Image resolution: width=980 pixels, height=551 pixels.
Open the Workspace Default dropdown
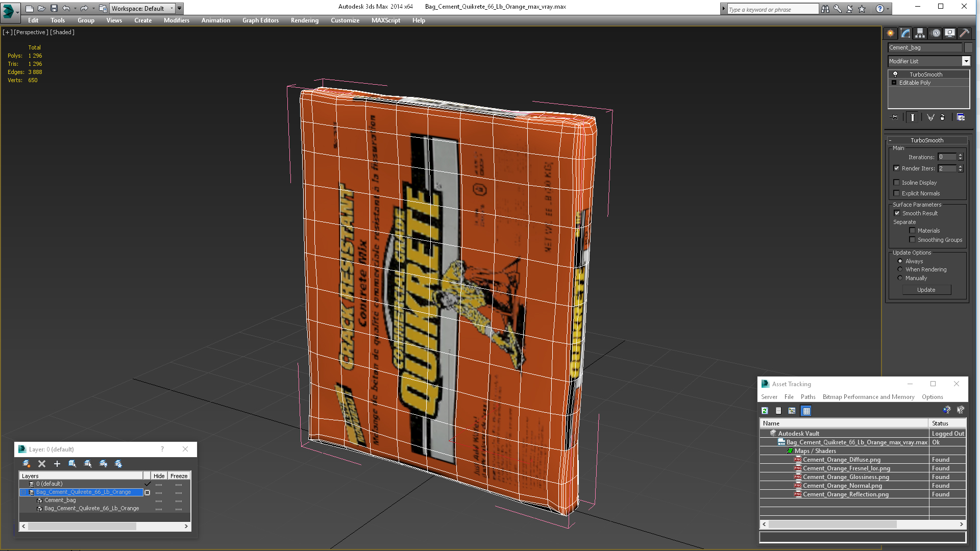[143, 8]
